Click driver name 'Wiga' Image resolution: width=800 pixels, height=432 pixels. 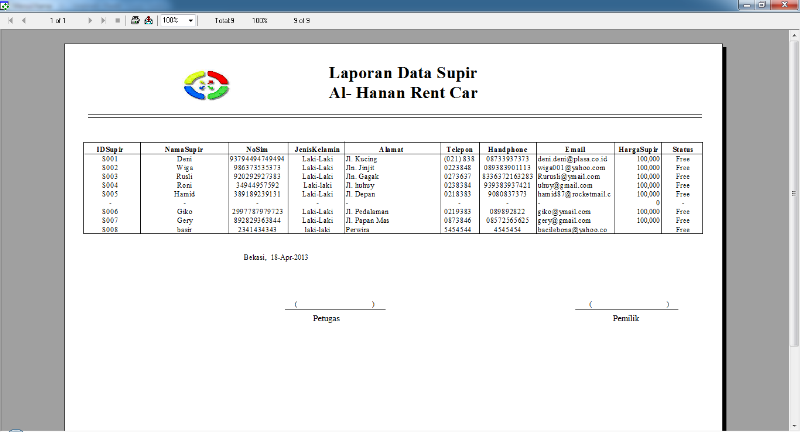coord(185,168)
